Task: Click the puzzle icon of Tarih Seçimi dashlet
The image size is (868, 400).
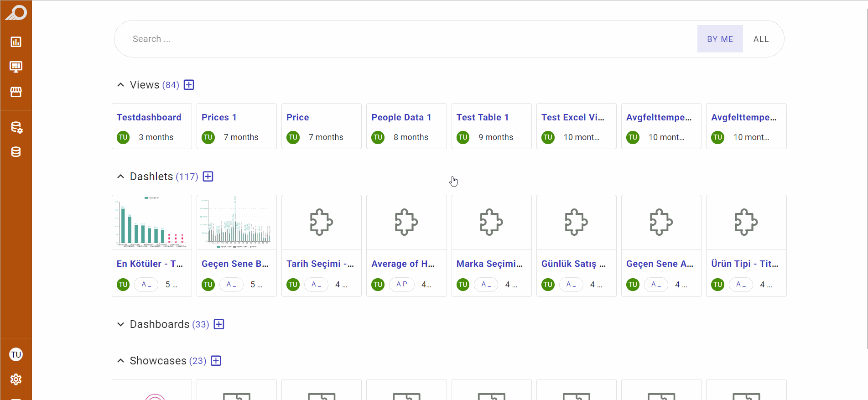Action: coord(322,222)
